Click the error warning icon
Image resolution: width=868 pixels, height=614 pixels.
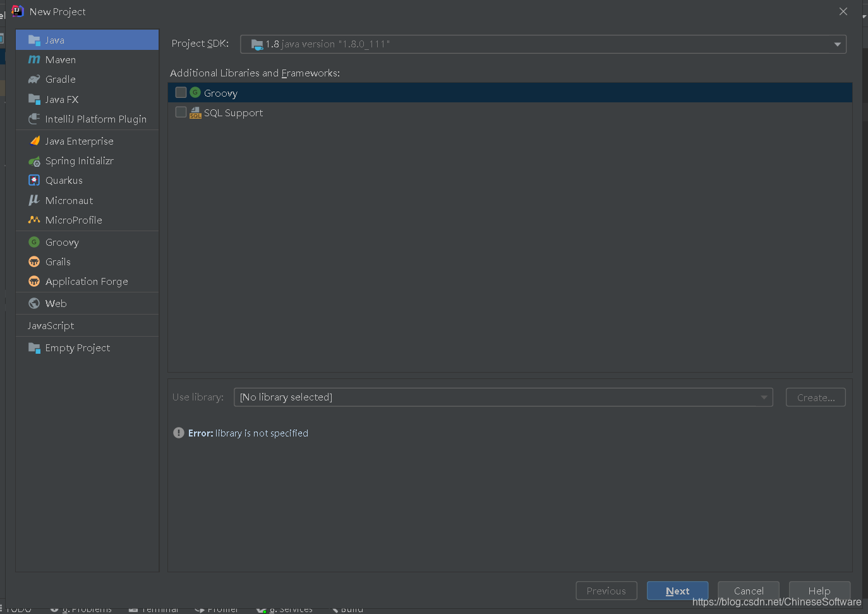[179, 433]
